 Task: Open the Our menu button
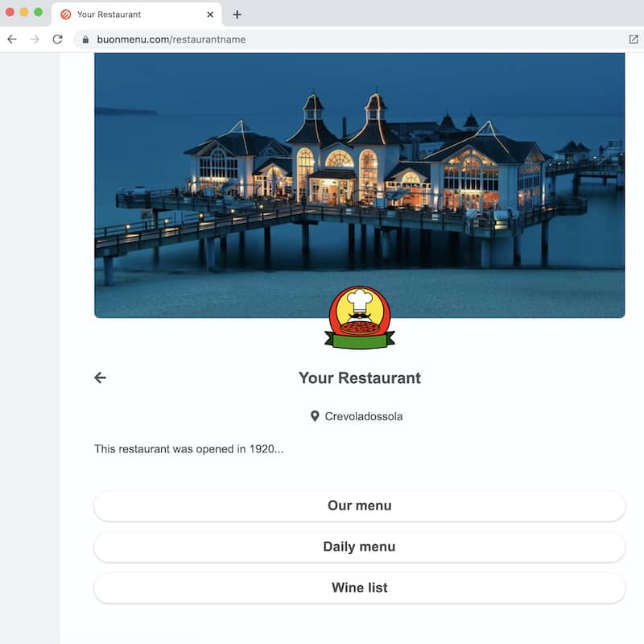pyautogui.click(x=359, y=506)
